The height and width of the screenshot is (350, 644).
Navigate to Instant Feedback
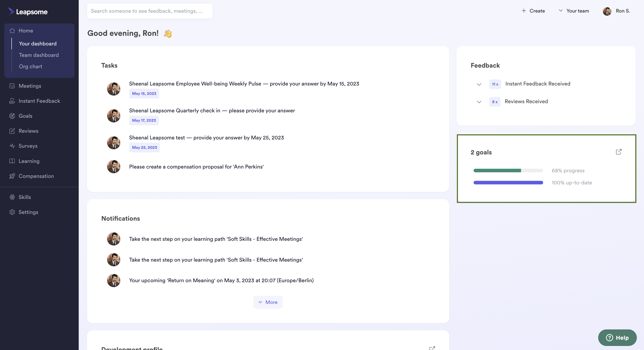pyautogui.click(x=39, y=101)
